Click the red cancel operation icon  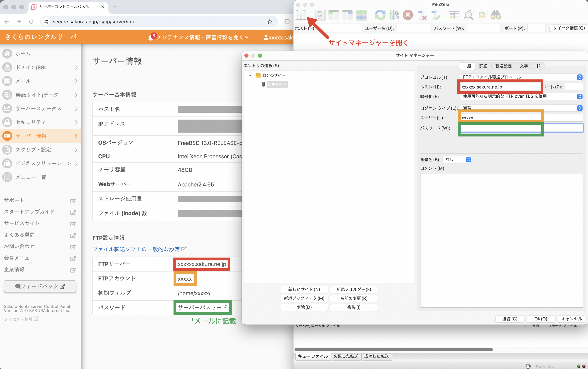[x=408, y=15]
